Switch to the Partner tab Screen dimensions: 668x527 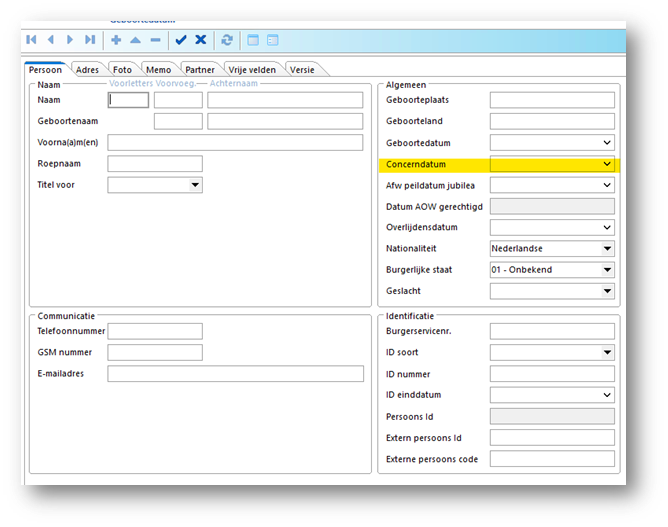200,70
